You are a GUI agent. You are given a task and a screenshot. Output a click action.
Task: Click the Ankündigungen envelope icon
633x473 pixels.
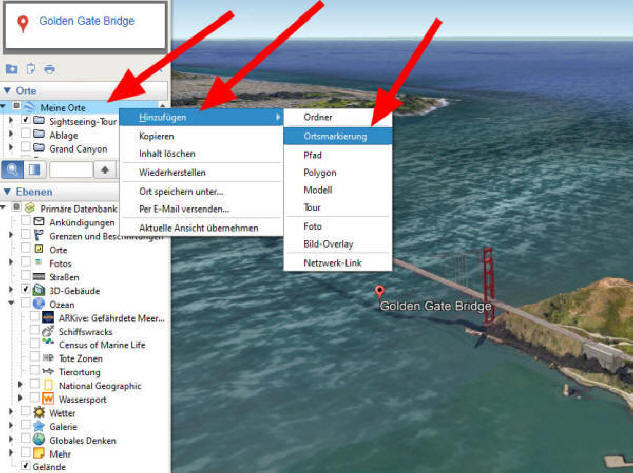[x=39, y=222]
